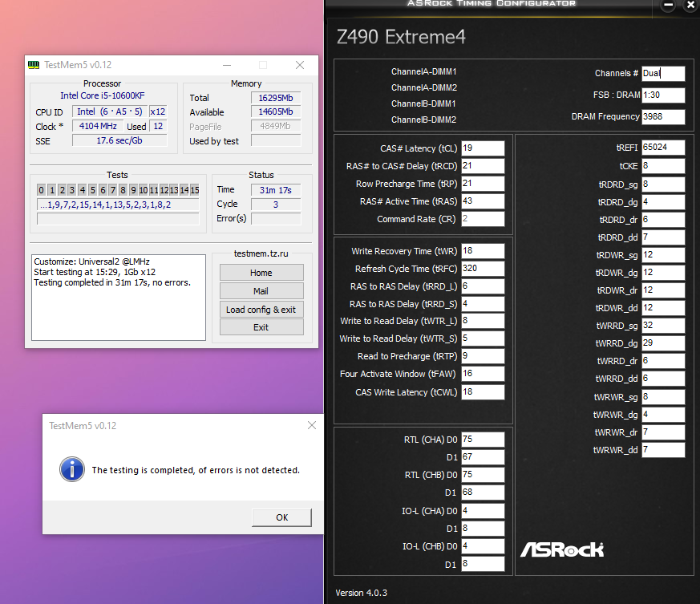Image resolution: width=700 pixels, height=604 pixels.
Task: Click the tCKE field showing 8
Action: (663, 166)
